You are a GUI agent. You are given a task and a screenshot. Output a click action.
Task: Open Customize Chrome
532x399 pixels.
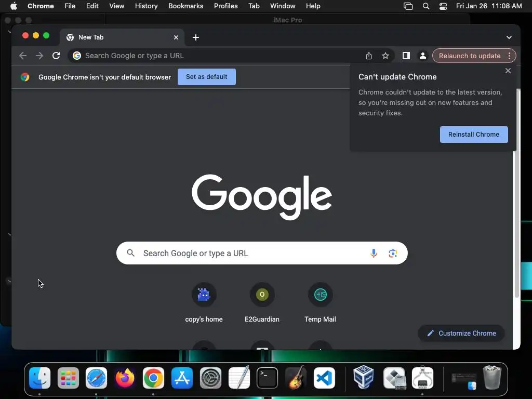coord(461,333)
